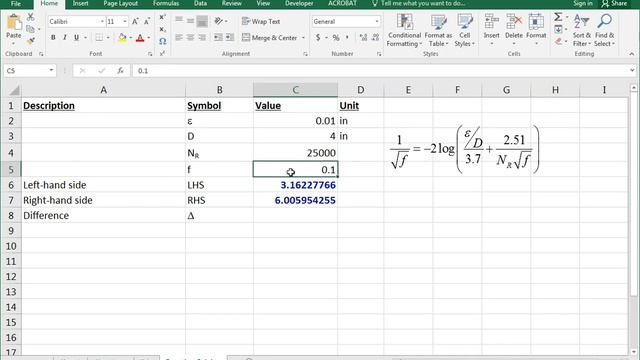Click the Name Box showing C5
640x360 pixels.
pos(29,71)
